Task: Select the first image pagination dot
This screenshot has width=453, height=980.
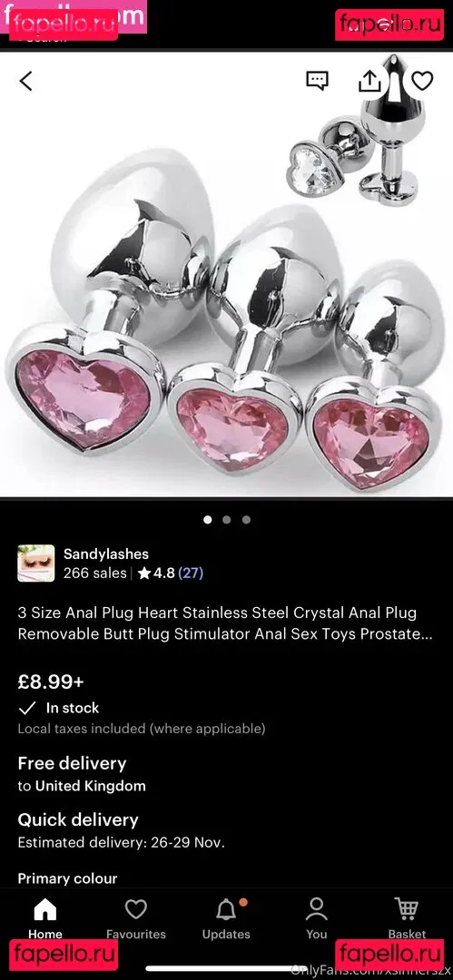Action: click(207, 519)
